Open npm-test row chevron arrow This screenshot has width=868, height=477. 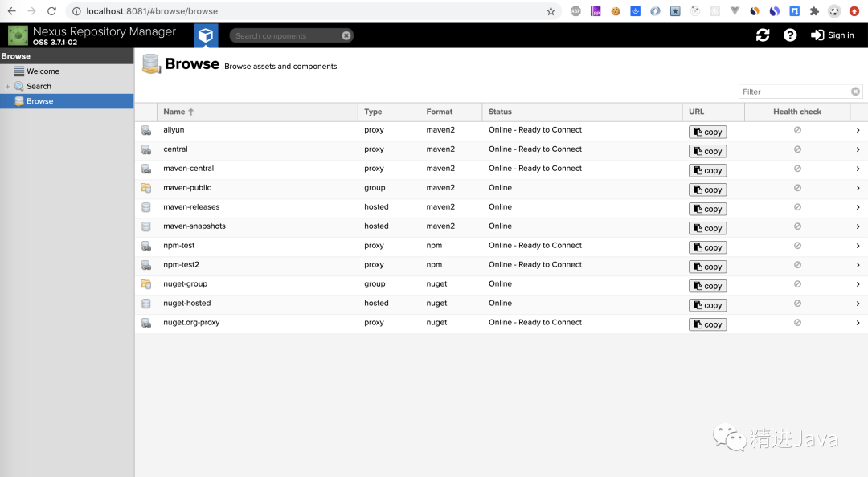[x=858, y=246]
